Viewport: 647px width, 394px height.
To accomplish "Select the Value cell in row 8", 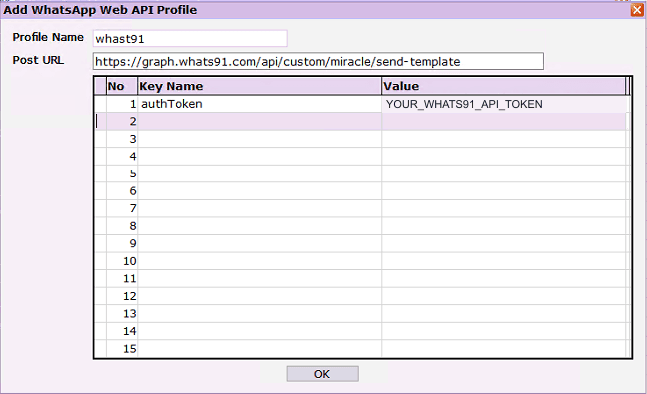I will point(504,226).
